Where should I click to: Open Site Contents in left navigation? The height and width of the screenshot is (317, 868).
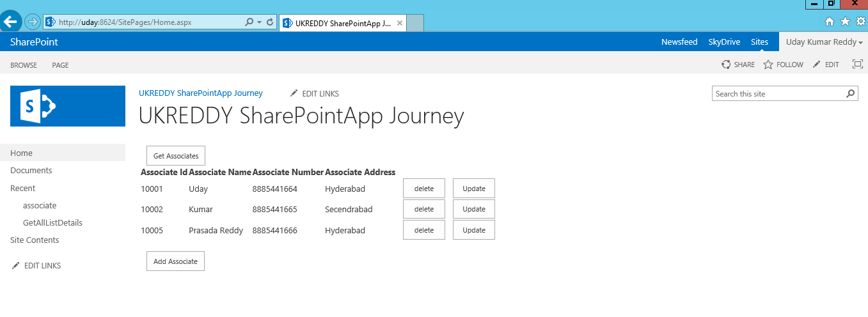(x=35, y=240)
